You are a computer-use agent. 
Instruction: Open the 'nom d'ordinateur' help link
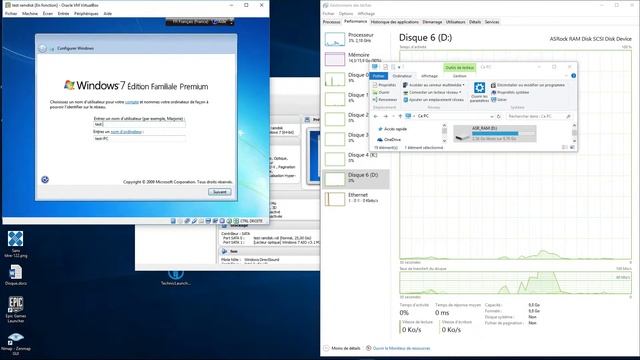[126, 132]
